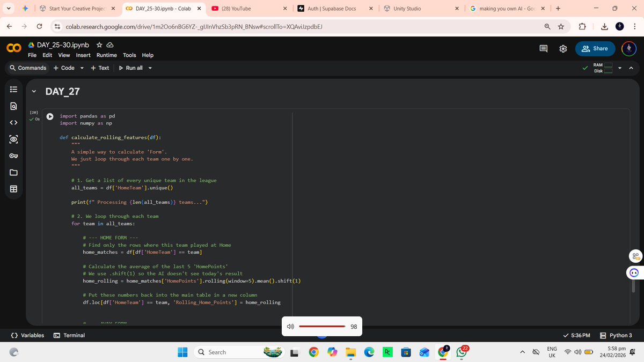
Task: Open the Data explorer table icon
Action: [x=14, y=189]
